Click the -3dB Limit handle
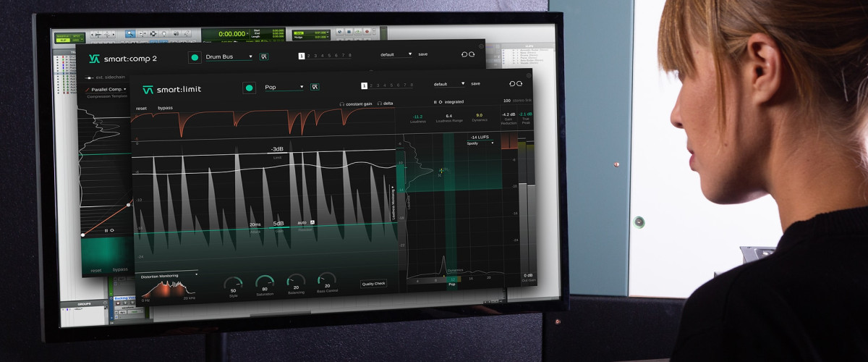This screenshot has height=362, width=868. point(277,150)
